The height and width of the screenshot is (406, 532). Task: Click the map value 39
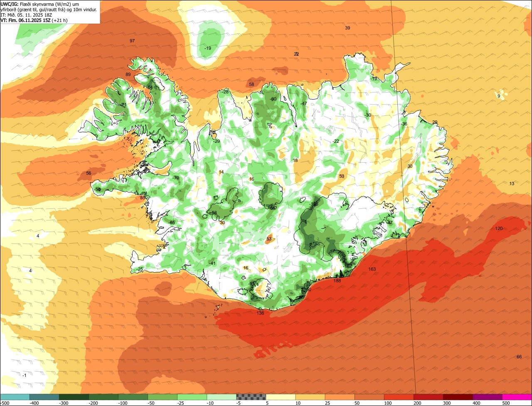pos(347,28)
